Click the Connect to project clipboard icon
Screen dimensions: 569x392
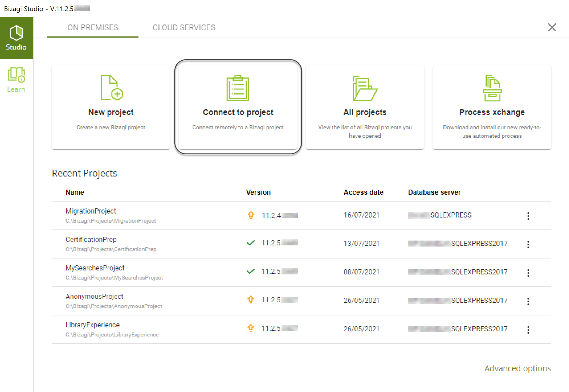click(x=238, y=88)
